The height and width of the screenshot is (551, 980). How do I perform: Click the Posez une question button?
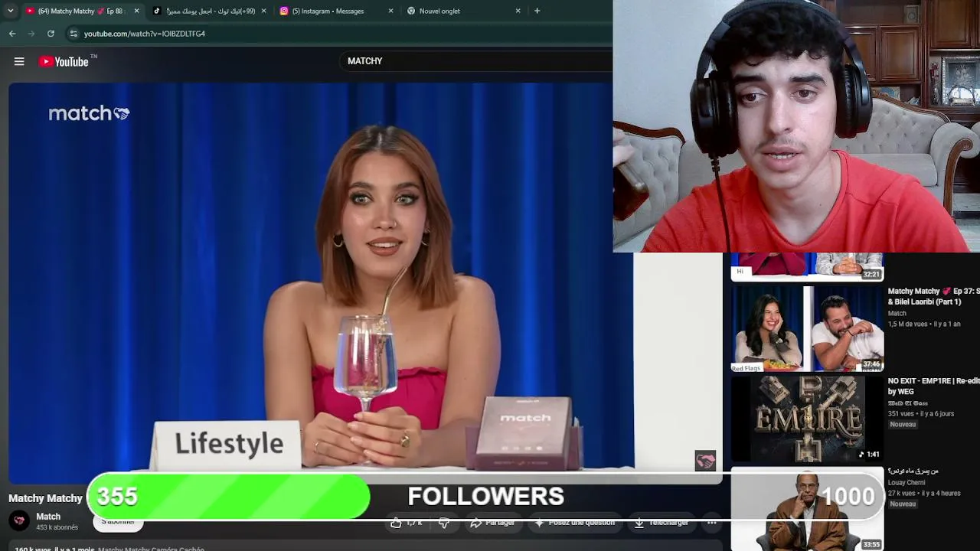tap(574, 522)
